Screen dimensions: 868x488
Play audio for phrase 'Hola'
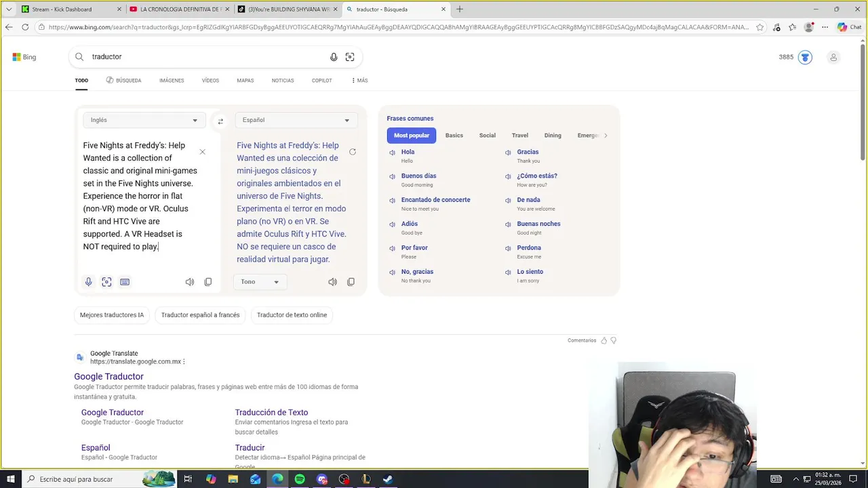click(x=392, y=152)
